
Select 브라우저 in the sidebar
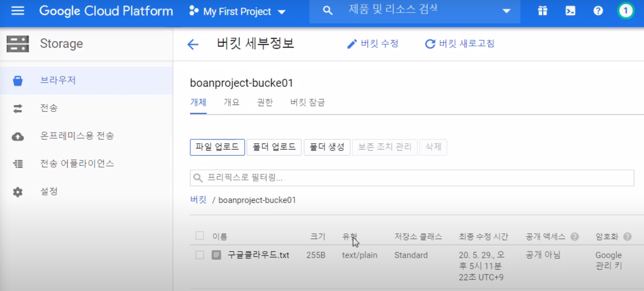(86, 80)
